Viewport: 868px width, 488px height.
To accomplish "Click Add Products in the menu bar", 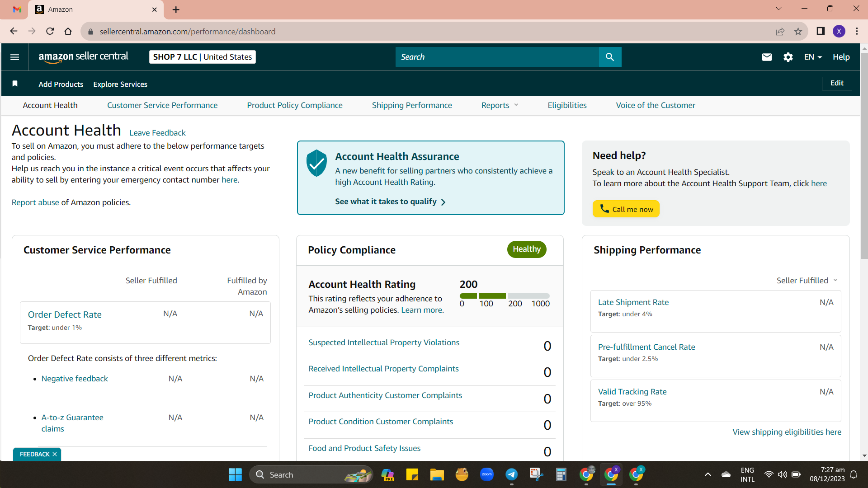I will (x=61, y=84).
